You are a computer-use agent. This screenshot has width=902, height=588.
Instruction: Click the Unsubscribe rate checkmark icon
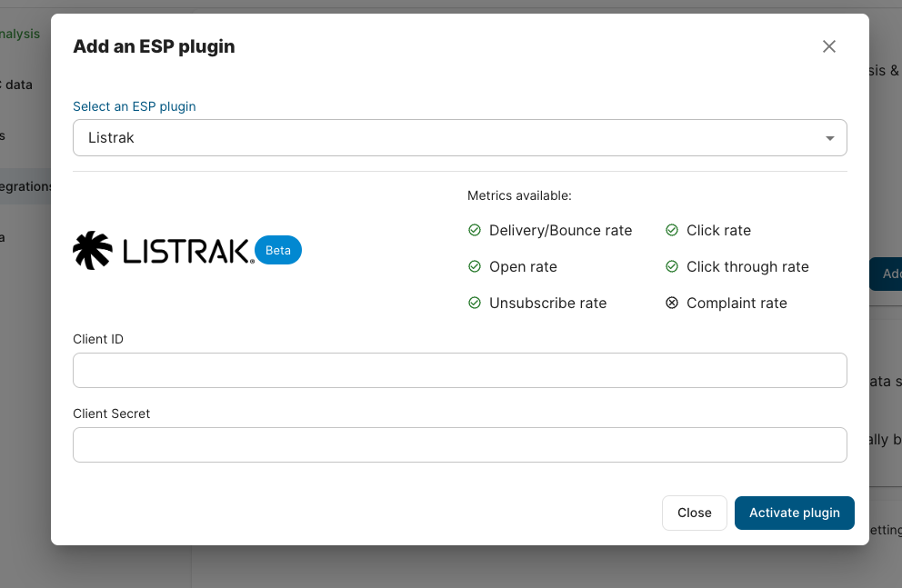point(475,303)
